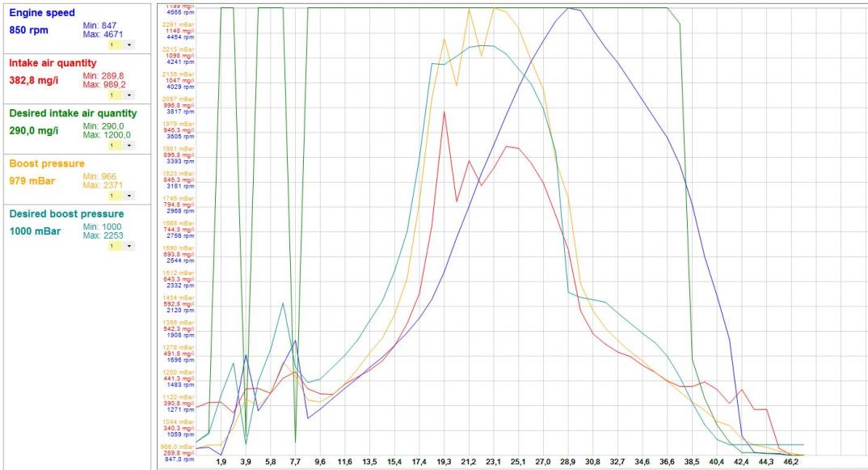Screen dimensions: 868x470
Task: Click the 27,0 time axis label
Action: pyautogui.click(x=543, y=462)
